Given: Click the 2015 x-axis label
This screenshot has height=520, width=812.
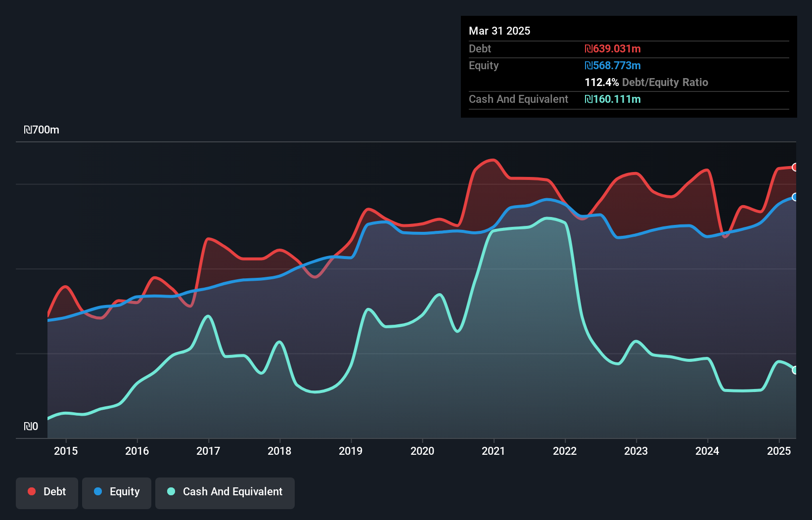Looking at the screenshot, I should tap(66, 451).
